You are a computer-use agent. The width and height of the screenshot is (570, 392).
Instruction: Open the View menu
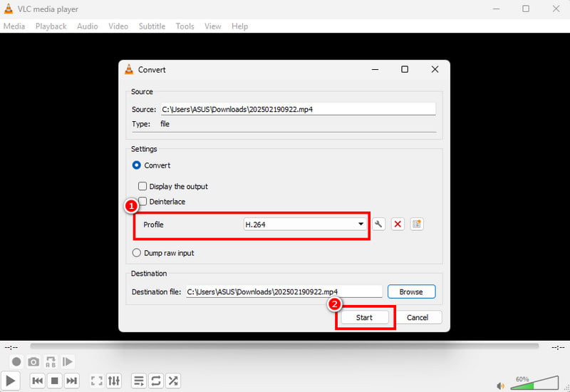point(212,26)
